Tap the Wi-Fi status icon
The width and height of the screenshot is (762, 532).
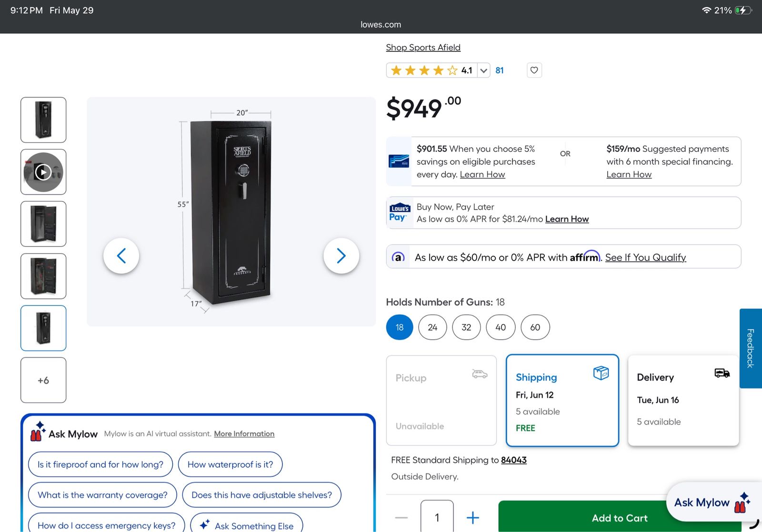(706, 10)
